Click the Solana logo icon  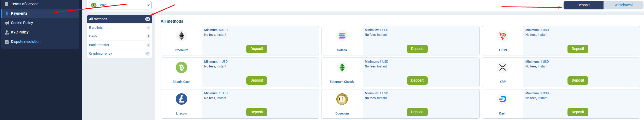click(x=342, y=36)
